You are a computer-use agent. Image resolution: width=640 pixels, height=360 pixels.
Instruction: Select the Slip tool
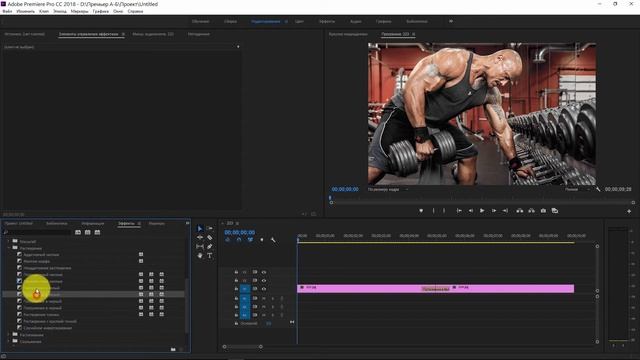tap(200, 247)
